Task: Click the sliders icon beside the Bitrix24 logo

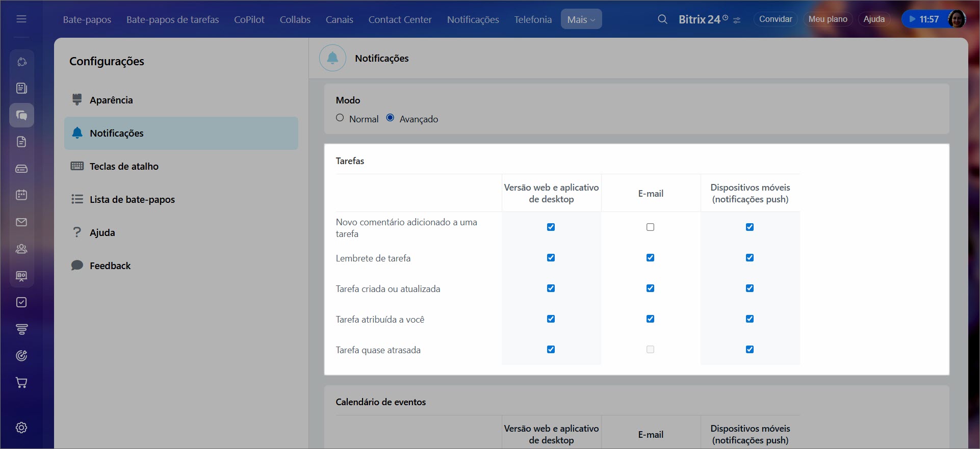Action: pos(737,20)
